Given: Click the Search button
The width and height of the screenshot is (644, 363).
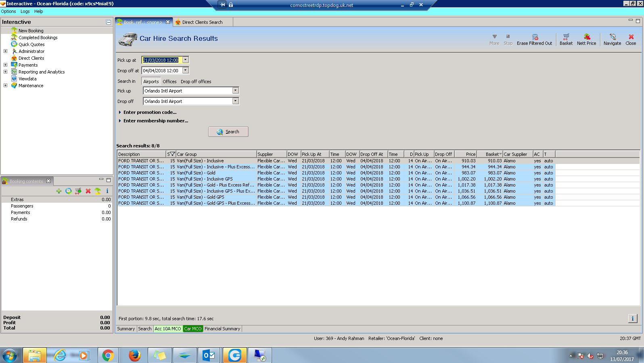Looking at the screenshot, I should (228, 132).
